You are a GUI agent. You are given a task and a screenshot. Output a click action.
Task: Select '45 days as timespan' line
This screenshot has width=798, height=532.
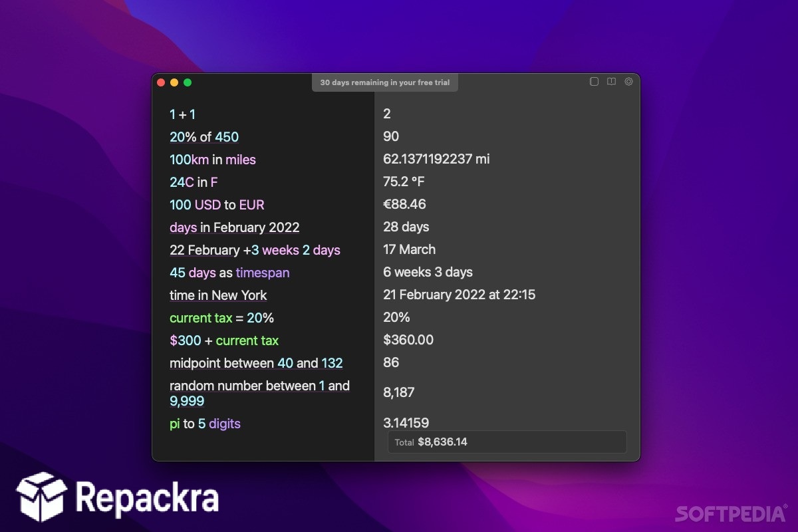coord(229,273)
